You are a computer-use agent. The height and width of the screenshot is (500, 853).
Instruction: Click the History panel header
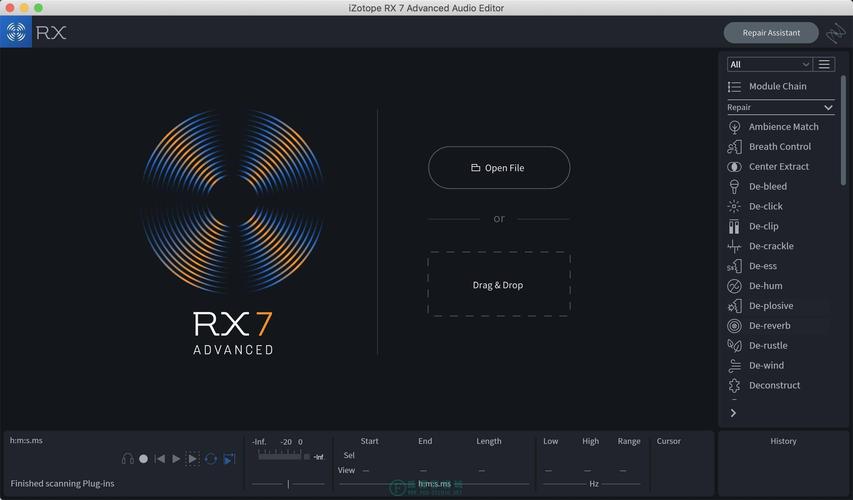click(783, 441)
